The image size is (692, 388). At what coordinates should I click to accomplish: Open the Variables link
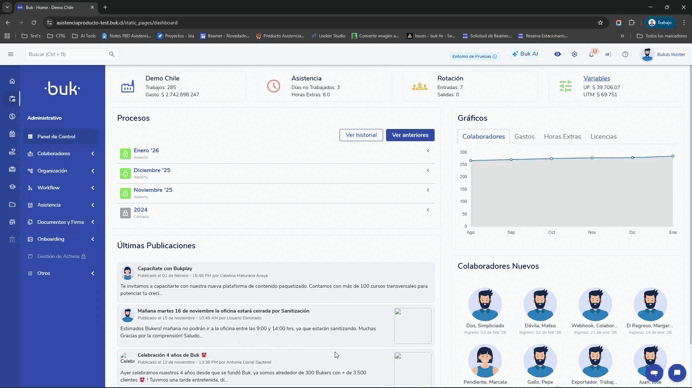coord(596,78)
